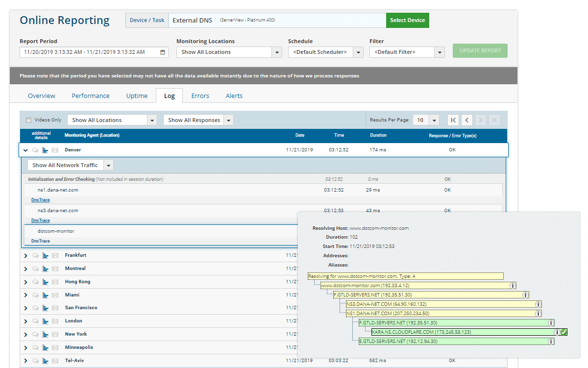Open DnsTrace link under ns1.dana-net.com
This screenshot has height=368, width=588.
click(x=41, y=200)
